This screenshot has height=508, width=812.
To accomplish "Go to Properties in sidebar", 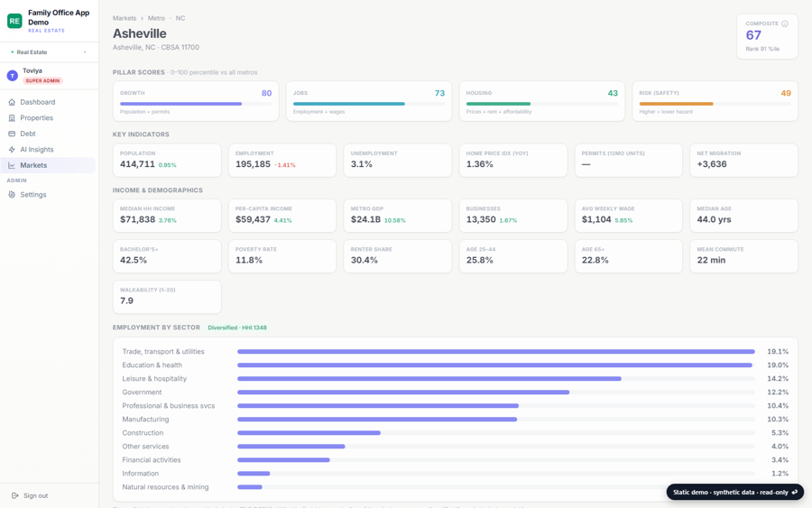I will [x=50, y=118].
